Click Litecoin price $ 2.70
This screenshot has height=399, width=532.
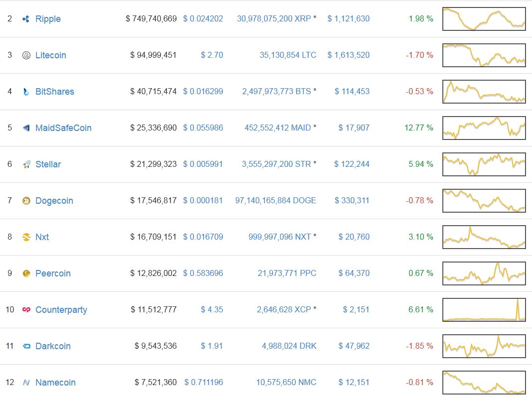212,55
